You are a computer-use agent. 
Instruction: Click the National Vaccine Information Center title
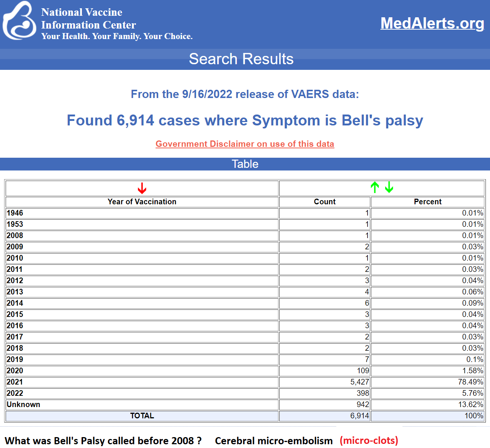[89, 18]
